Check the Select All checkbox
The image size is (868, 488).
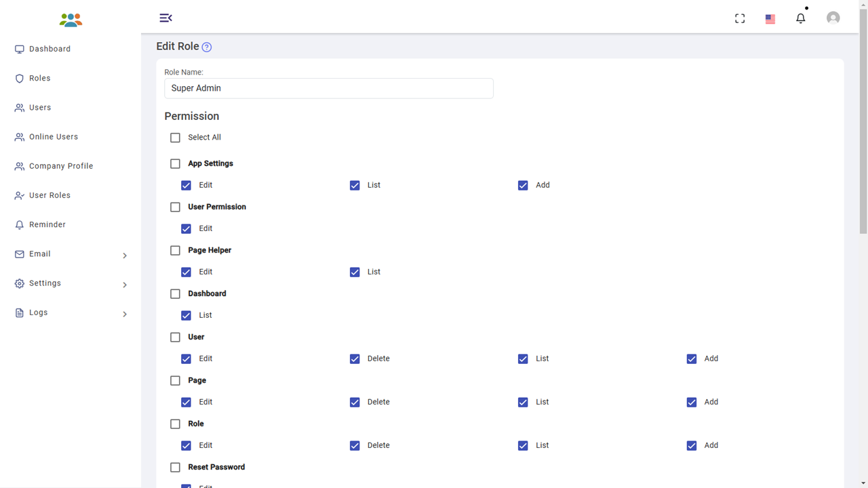click(x=176, y=138)
